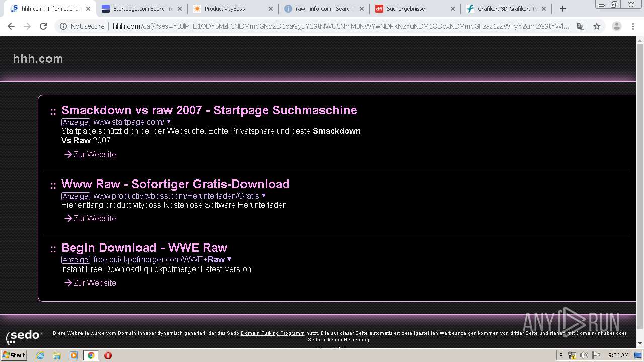Select the Instant Free Download! description

point(156,269)
